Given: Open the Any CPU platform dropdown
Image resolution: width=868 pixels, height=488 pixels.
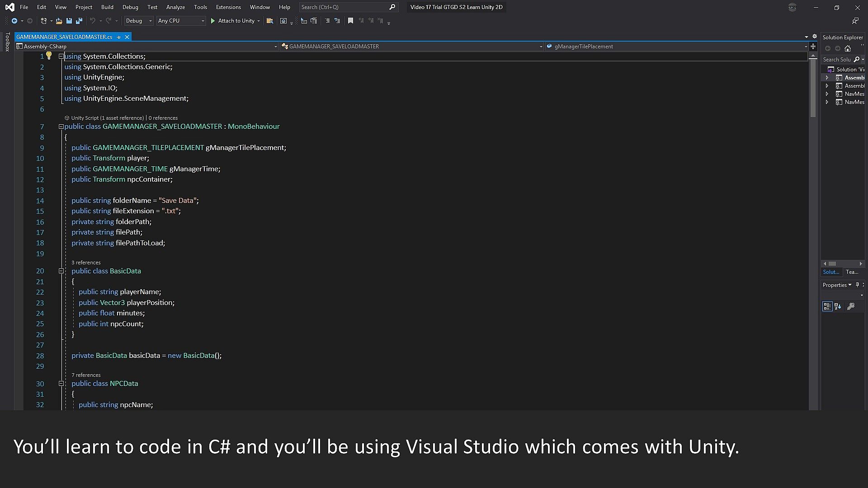Looking at the screenshot, I should tap(181, 21).
